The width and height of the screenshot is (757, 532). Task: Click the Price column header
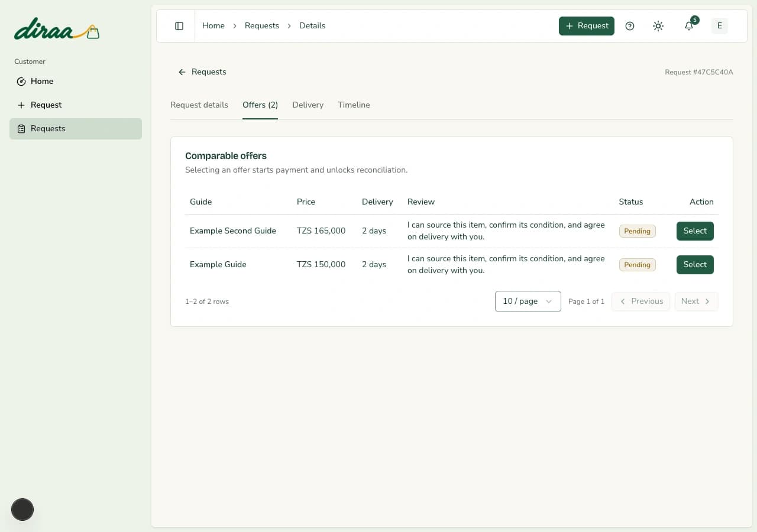pos(306,202)
